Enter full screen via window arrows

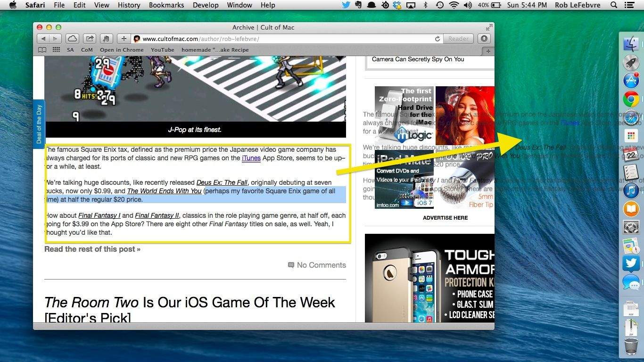click(489, 27)
